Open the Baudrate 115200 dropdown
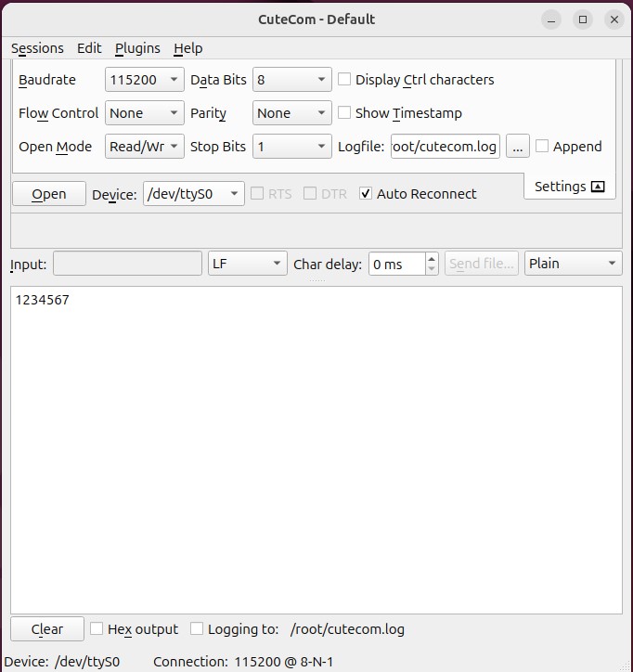The height and width of the screenshot is (672, 633). pyautogui.click(x=145, y=79)
